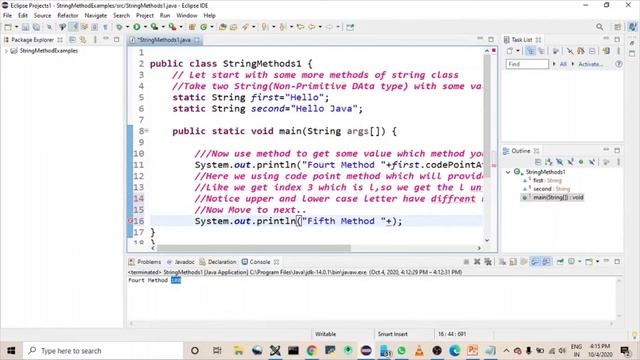Toggle Mark Occurrences in the main toolbar
The height and width of the screenshot is (360, 640).
tap(73, 27)
